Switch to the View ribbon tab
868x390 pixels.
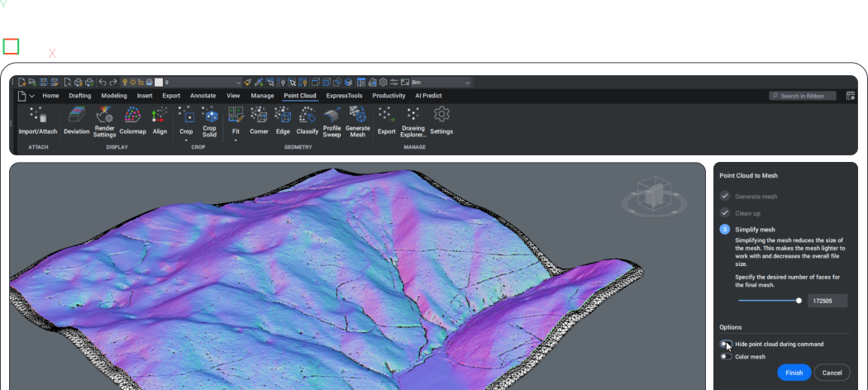(233, 96)
